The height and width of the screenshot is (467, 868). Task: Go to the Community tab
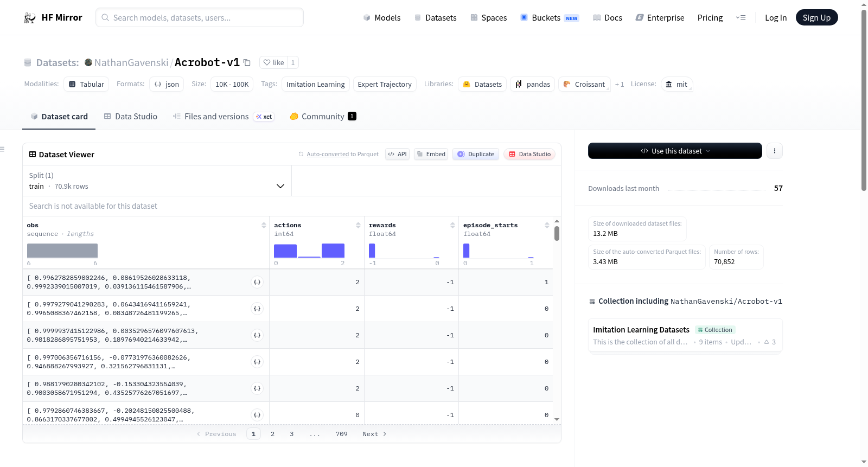[x=323, y=117]
